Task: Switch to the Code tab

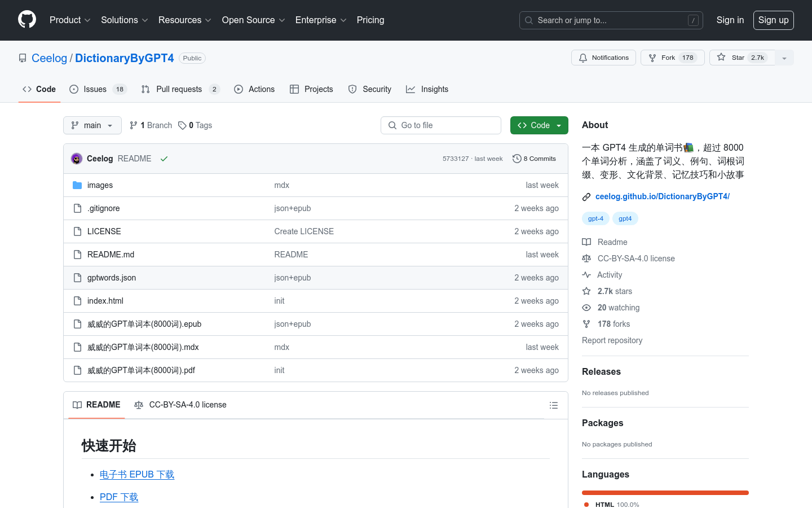Action: click(39, 89)
